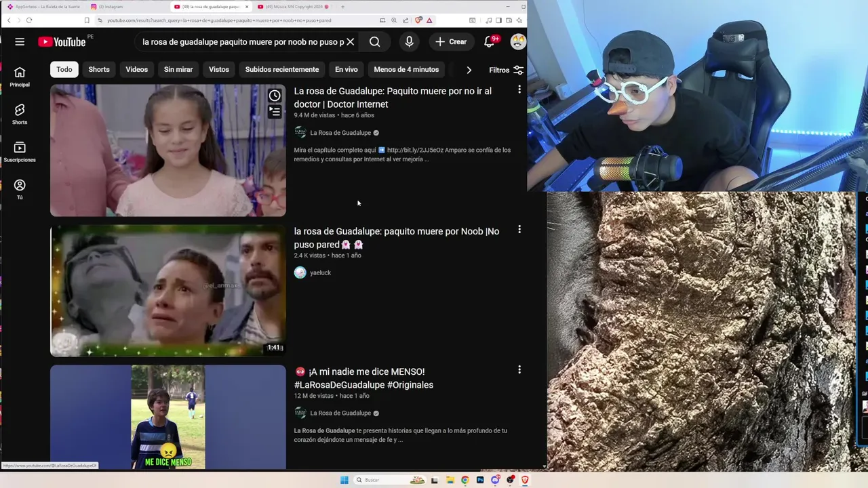Switch to AppSorteos La Ruleta de la Suerte tab
The width and height of the screenshot is (868, 488).
click(43, 7)
